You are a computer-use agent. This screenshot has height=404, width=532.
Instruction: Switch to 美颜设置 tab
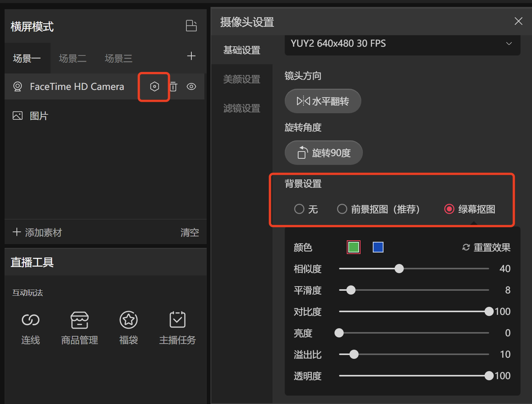[242, 79]
